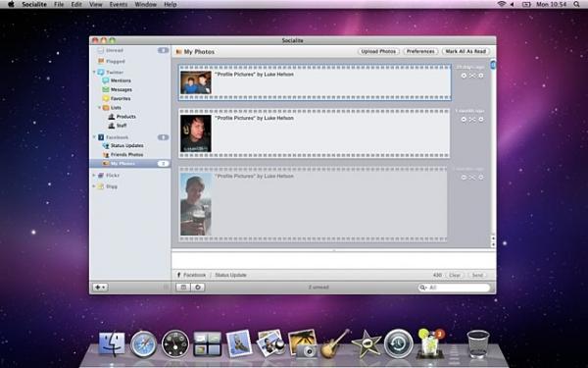Image resolution: width=588 pixels, height=368 pixels.
Task: Open the Events menu
Action: coord(119,5)
